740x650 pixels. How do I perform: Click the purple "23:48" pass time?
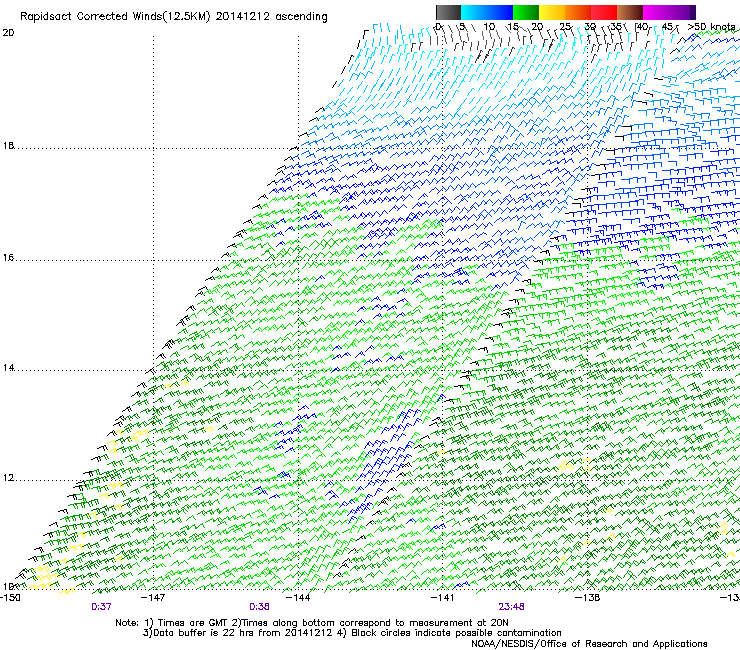coord(512,607)
